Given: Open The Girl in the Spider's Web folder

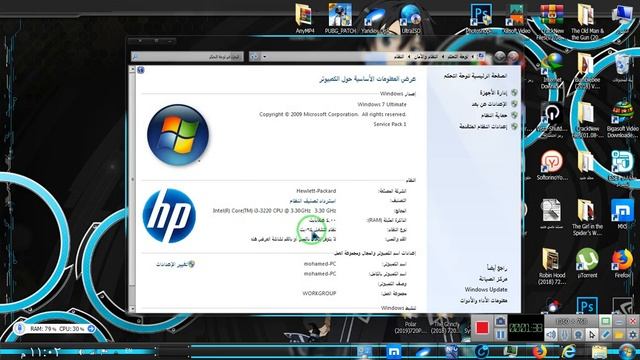Looking at the screenshot, I should pyautogui.click(x=587, y=217).
